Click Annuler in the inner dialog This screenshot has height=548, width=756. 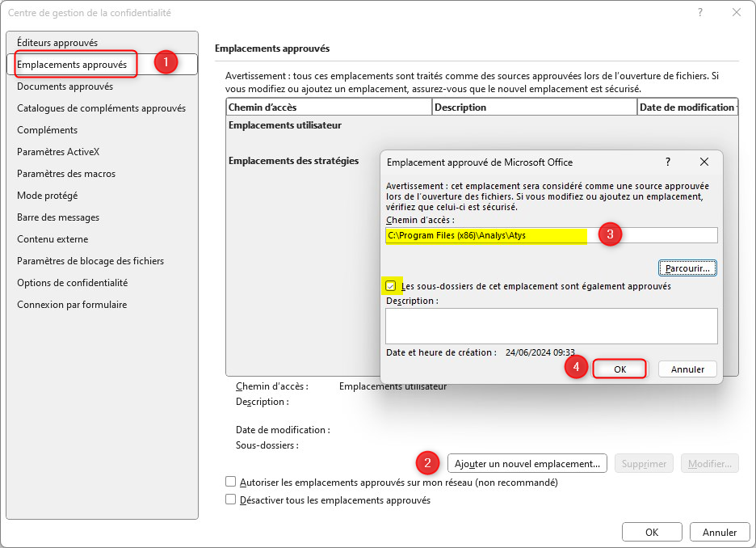tap(687, 369)
